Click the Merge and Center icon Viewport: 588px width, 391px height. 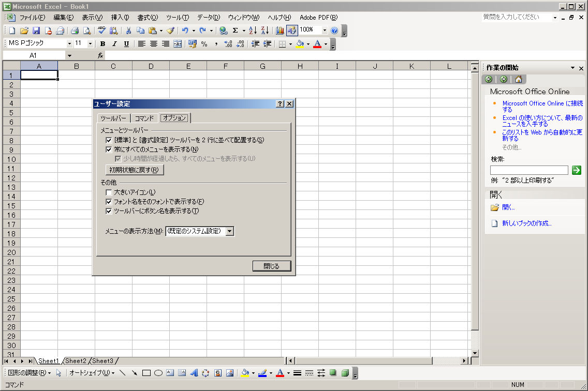pyautogui.click(x=178, y=44)
